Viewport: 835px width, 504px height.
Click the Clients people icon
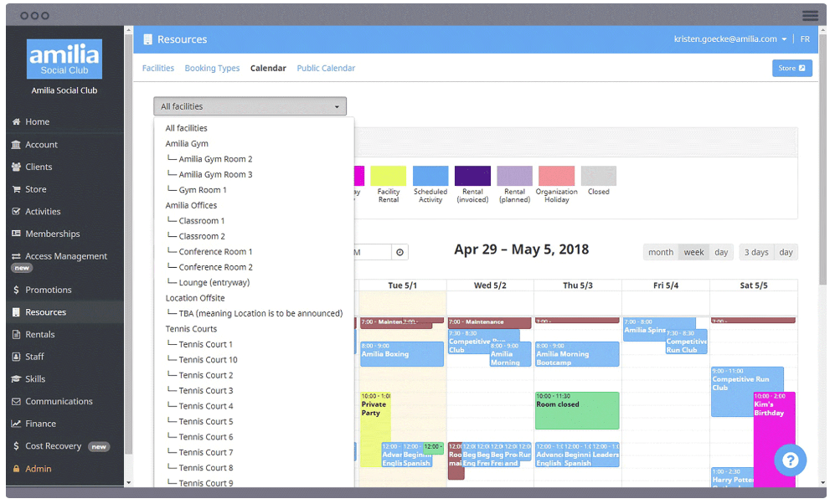pyautogui.click(x=16, y=167)
